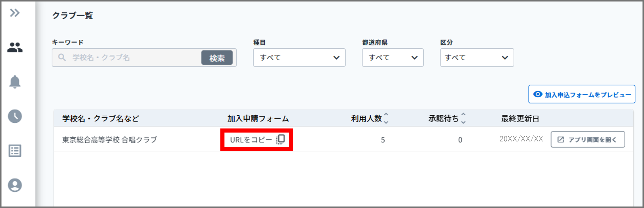Click 最終更新日 column header
Viewport: 644px width, 208px height.
click(520, 119)
